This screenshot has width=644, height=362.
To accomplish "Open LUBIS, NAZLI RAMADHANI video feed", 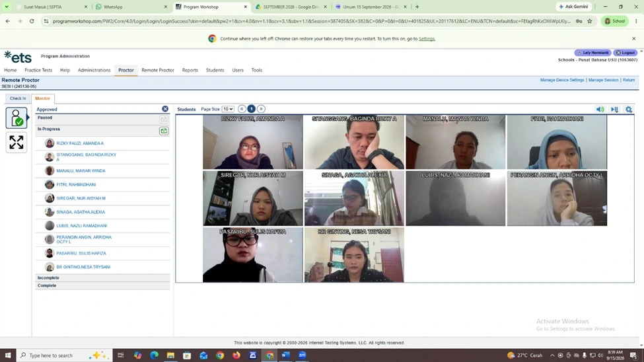I will coord(456,198).
